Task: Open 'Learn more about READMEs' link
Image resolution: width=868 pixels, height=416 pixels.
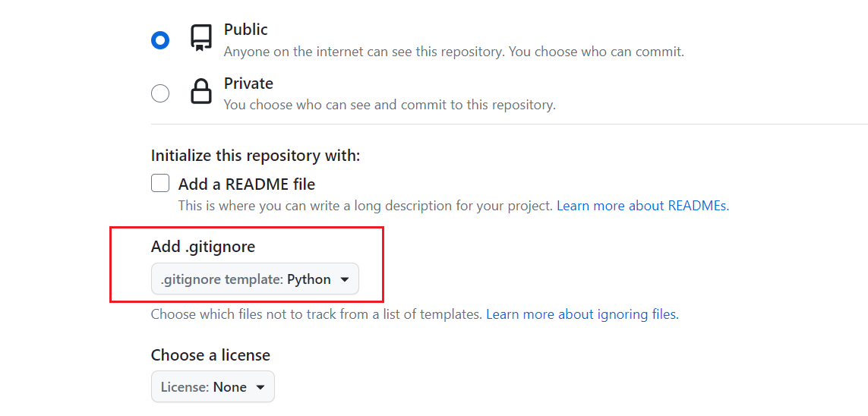Action: coord(642,206)
